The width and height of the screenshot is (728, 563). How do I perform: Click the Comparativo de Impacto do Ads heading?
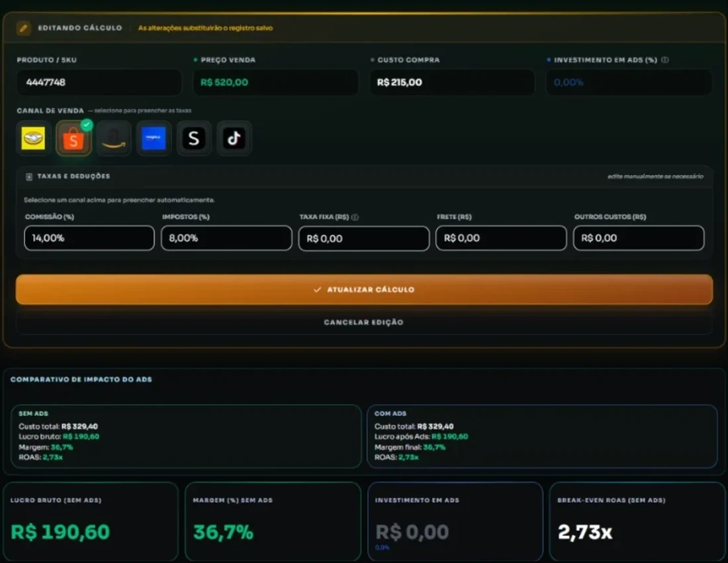coord(81,380)
